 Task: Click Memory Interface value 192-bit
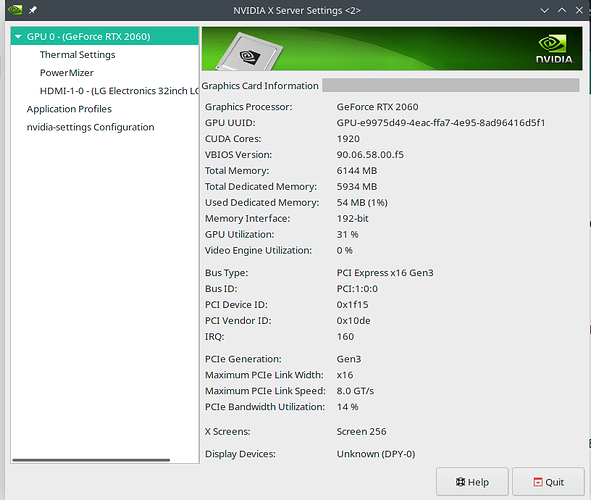(352, 219)
